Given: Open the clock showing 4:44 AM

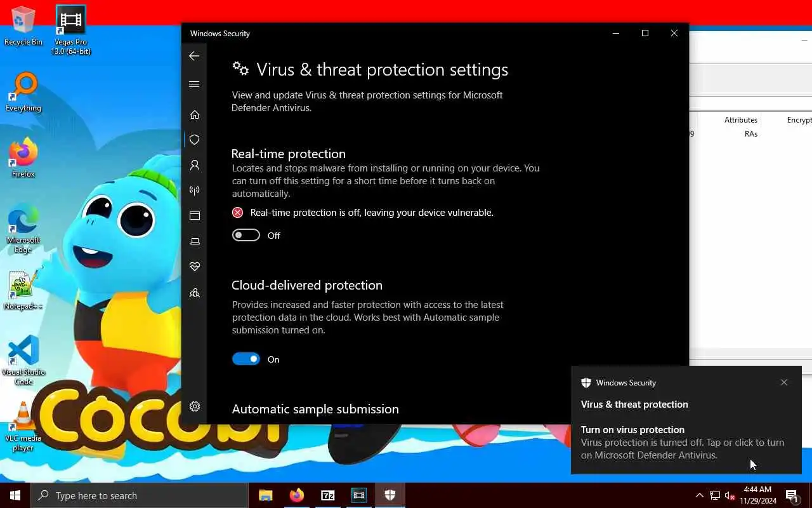Looking at the screenshot, I should tap(757, 495).
